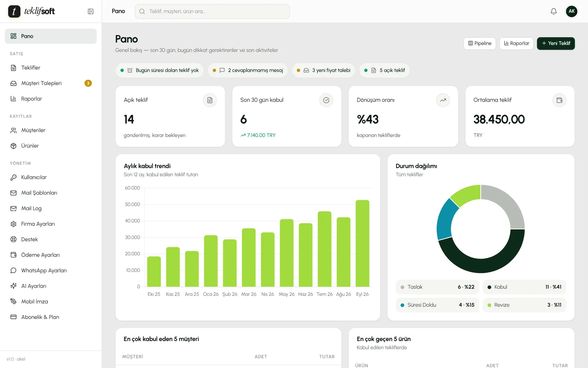
Task: Click the teklifsoft logo
Action: click(x=32, y=11)
